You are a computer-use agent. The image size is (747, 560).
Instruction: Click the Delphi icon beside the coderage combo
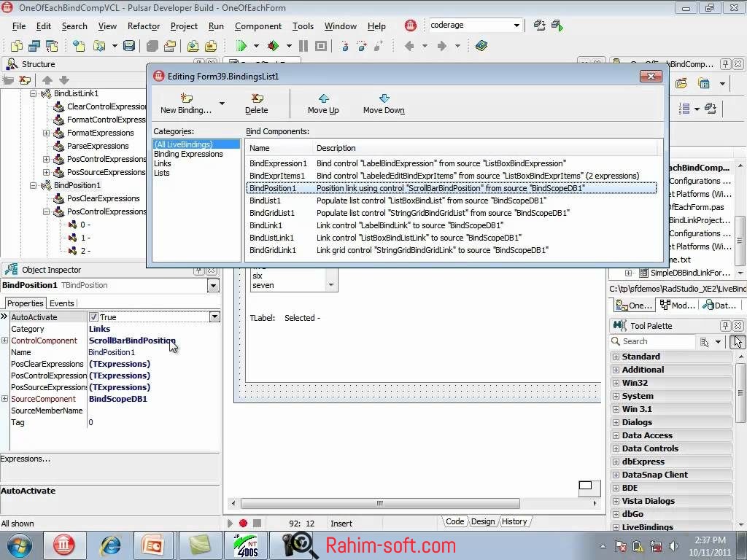pyautogui.click(x=410, y=26)
